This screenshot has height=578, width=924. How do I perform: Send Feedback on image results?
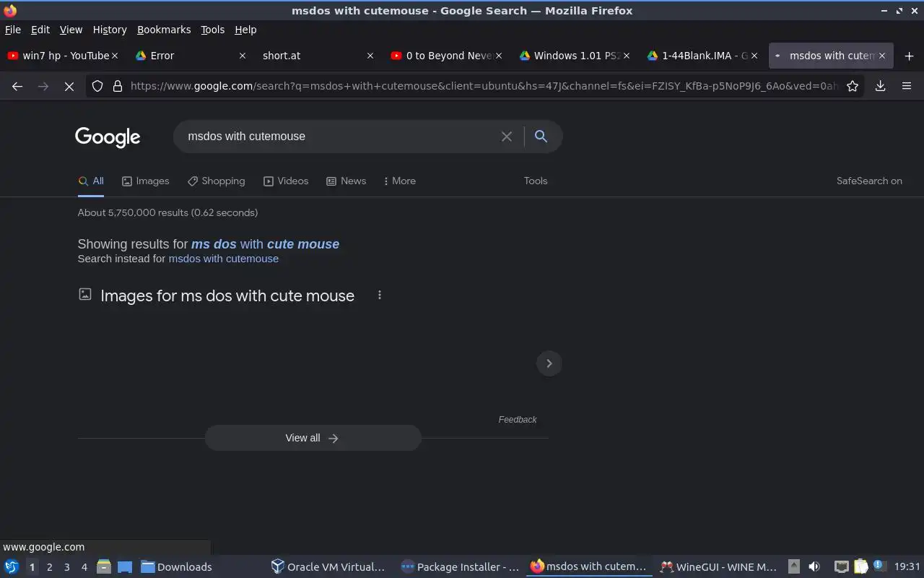(518, 420)
